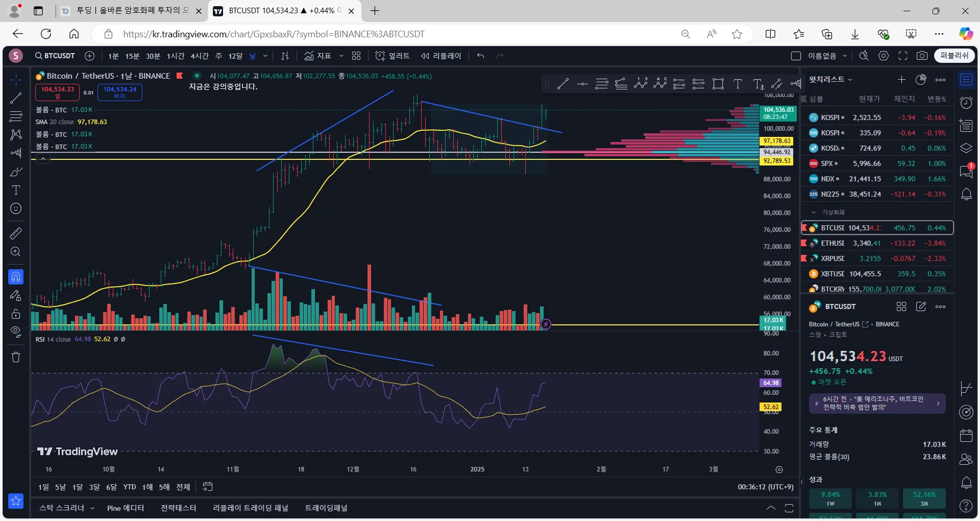Undo the last chart action
Viewport: 980px width, 521px height.
click(x=480, y=56)
